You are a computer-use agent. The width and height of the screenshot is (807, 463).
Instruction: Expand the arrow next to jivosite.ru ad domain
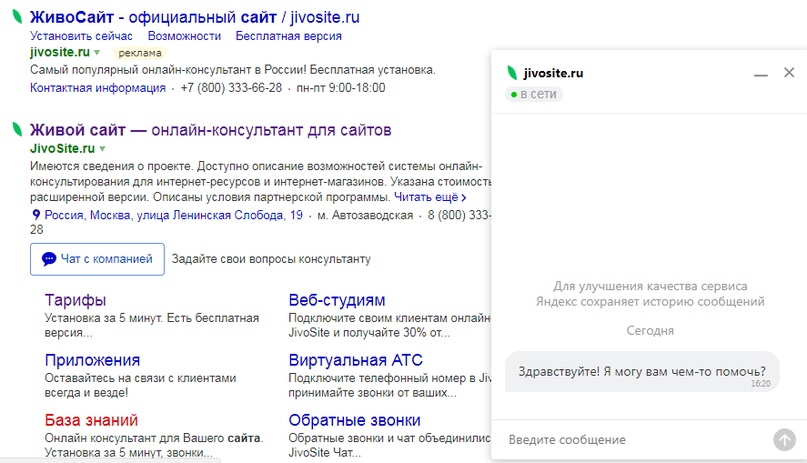97,52
